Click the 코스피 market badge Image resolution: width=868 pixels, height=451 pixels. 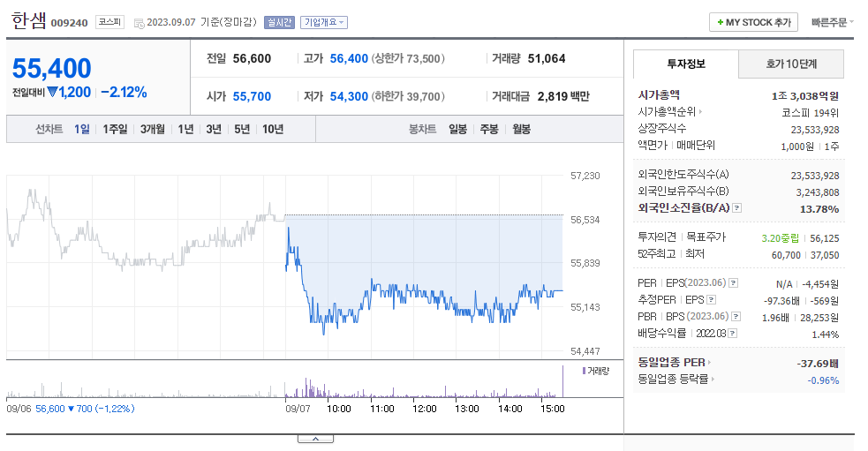point(109,22)
